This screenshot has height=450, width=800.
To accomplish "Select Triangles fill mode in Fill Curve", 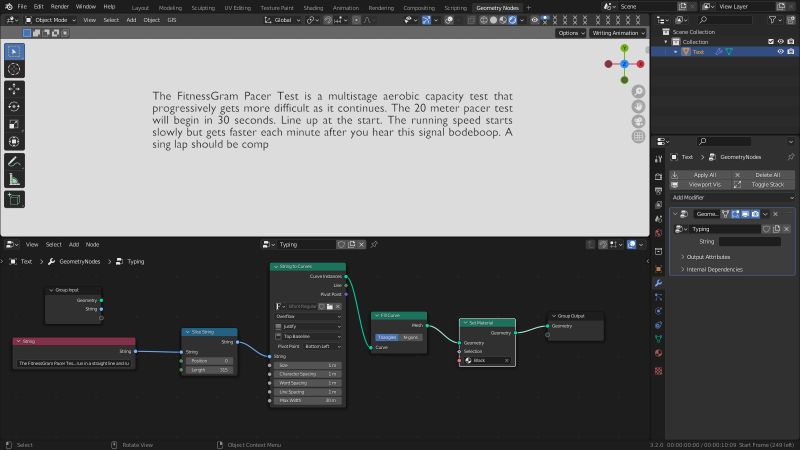I will tap(387, 337).
